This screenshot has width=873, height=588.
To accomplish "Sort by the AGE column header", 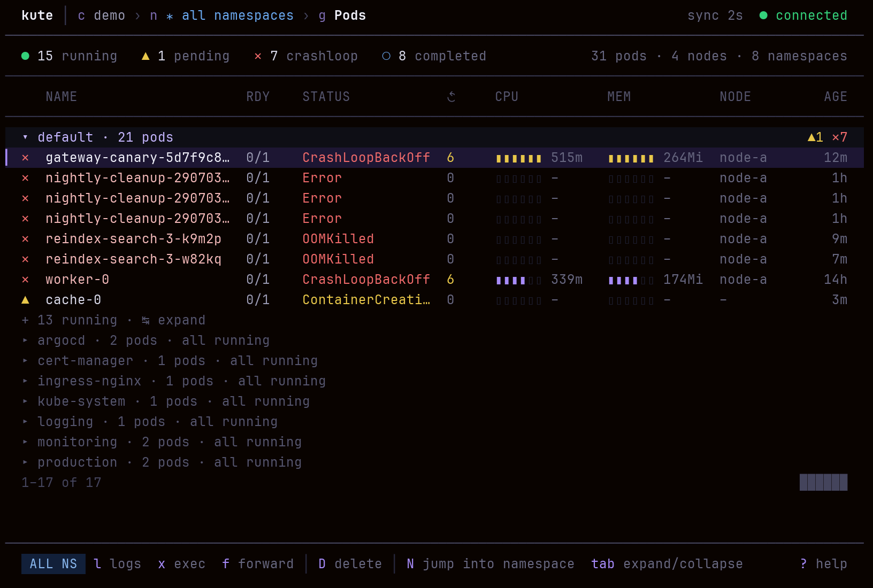I will 836,97.
